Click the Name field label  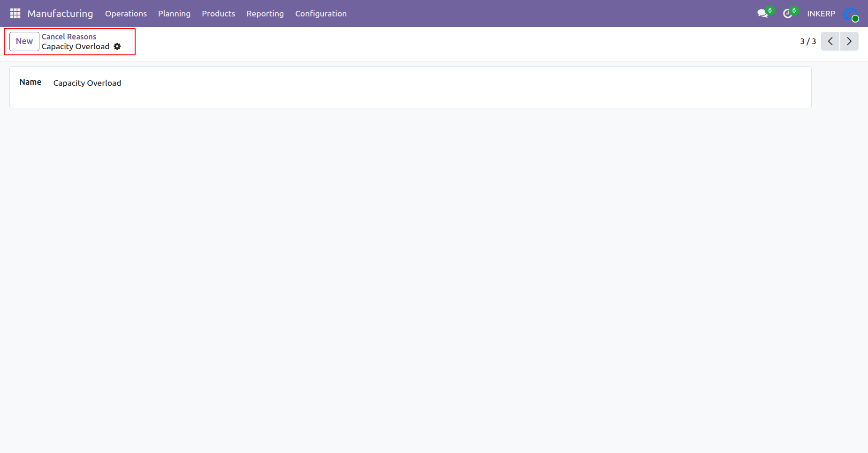(x=30, y=82)
